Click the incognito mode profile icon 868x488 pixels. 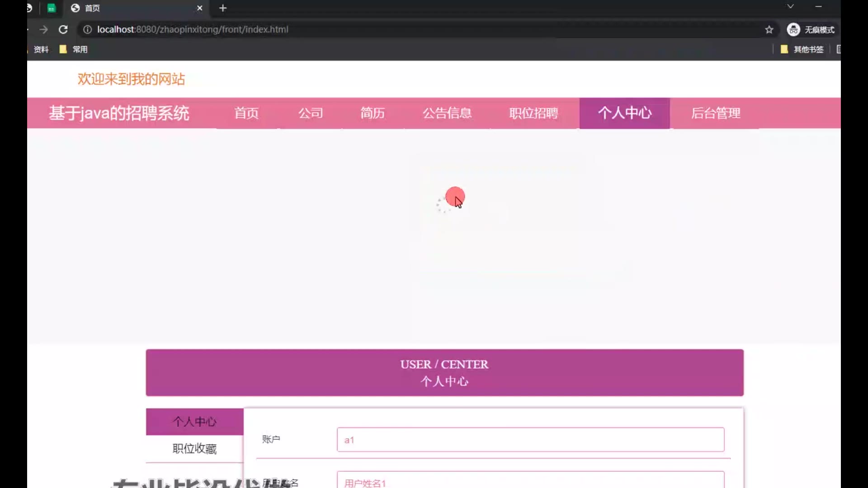(x=793, y=30)
